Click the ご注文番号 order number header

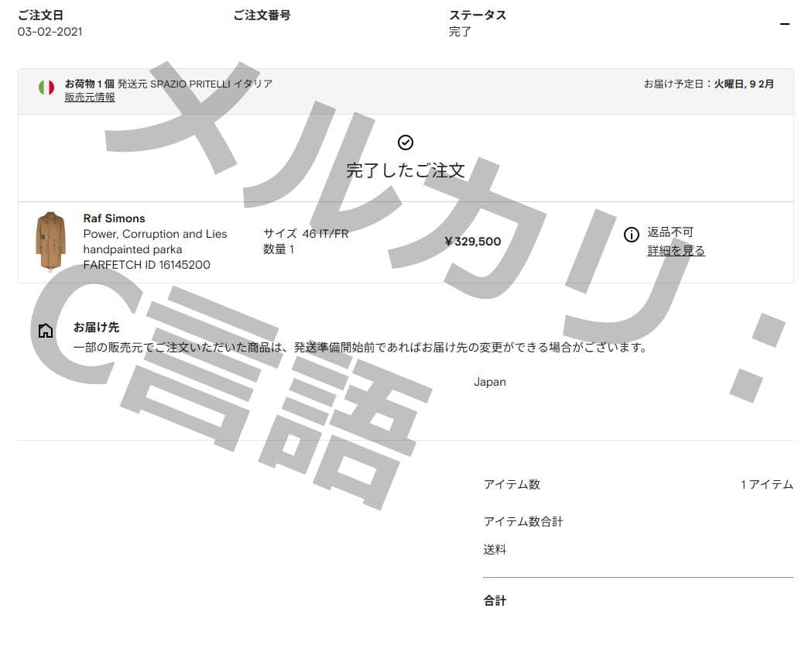click(261, 14)
